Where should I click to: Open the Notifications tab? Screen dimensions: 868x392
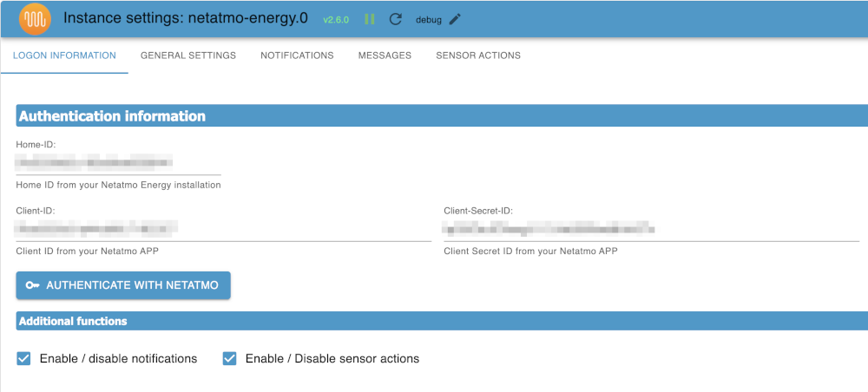[297, 56]
